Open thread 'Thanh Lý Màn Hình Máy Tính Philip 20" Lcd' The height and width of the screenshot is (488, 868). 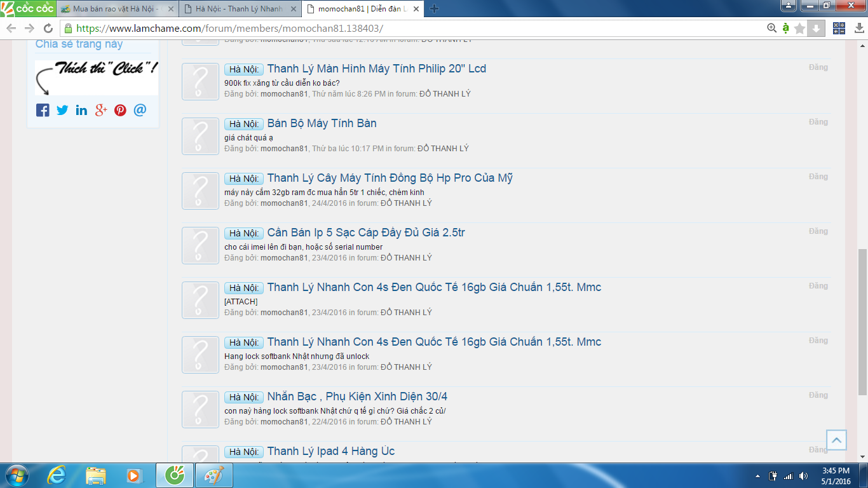(x=377, y=69)
